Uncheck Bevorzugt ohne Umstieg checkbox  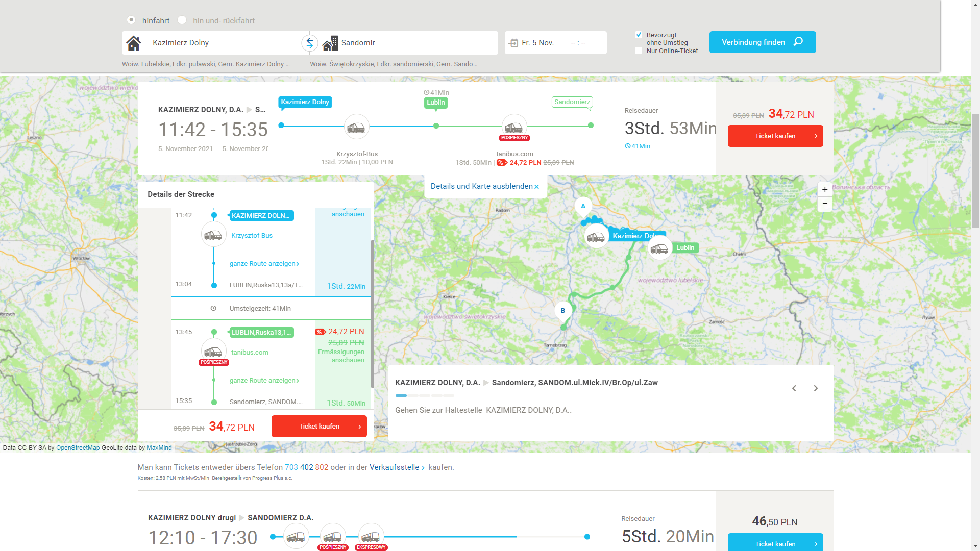click(639, 35)
